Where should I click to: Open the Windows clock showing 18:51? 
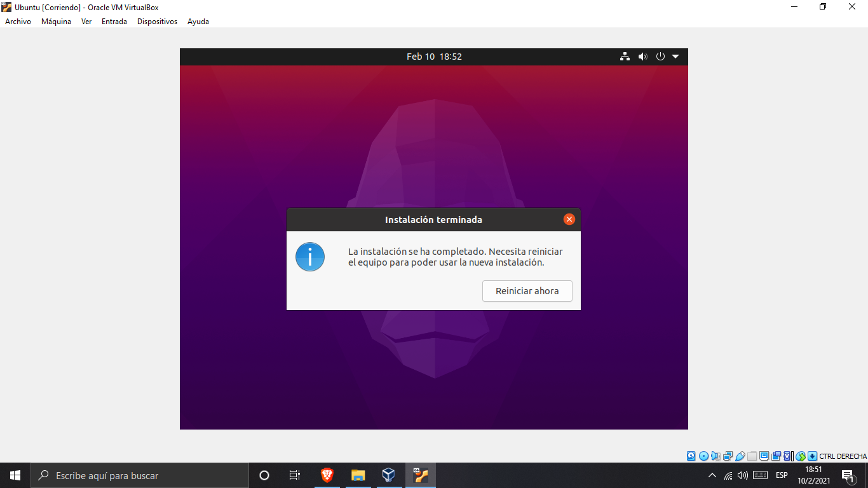(814, 475)
